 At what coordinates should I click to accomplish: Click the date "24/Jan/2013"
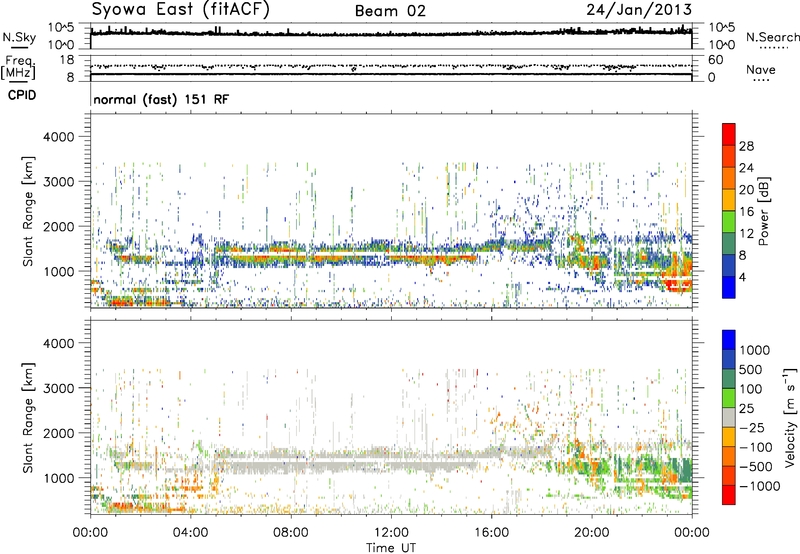point(639,9)
